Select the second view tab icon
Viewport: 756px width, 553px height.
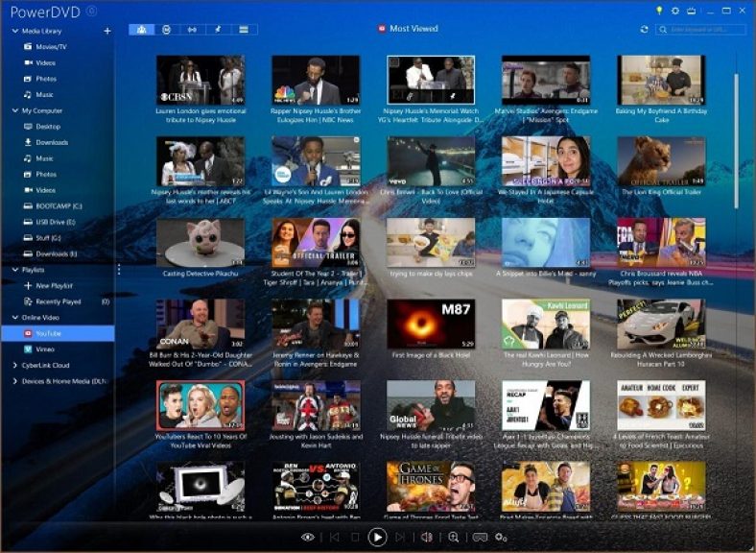(167, 30)
